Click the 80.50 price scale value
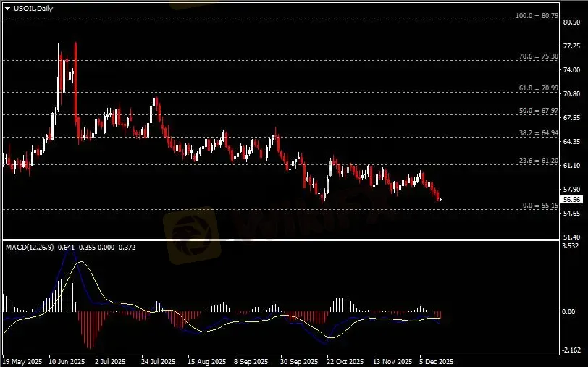Screen dimensions: 588x367 click(x=571, y=22)
